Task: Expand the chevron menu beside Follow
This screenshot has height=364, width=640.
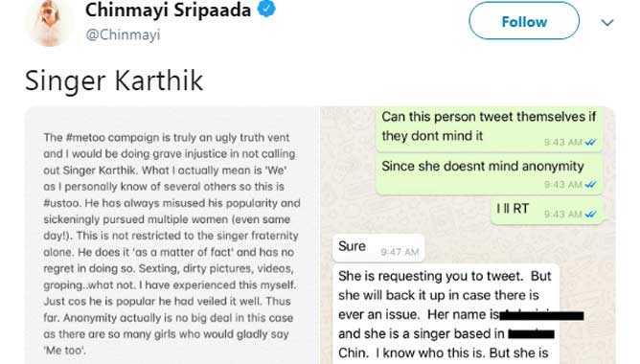Action: tap(607, 23)
